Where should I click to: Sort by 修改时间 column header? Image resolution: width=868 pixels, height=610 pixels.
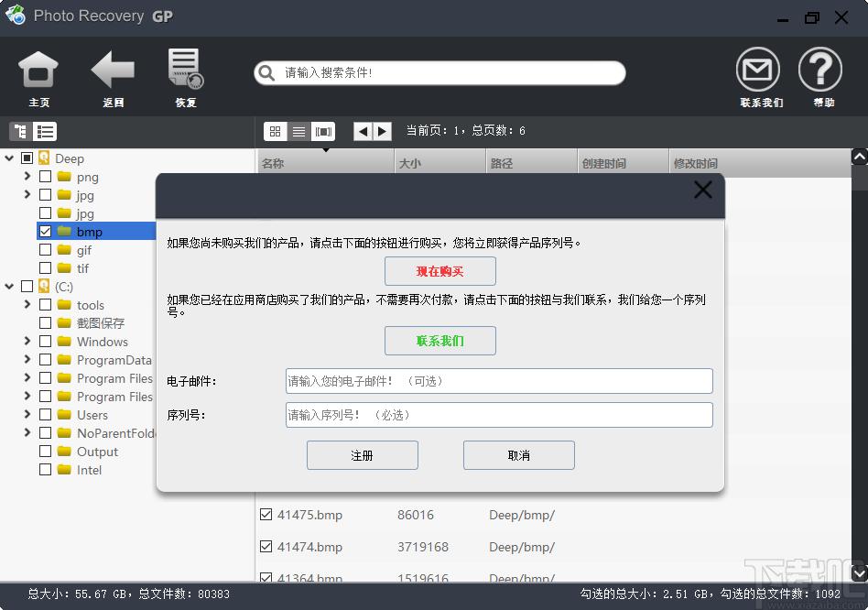(760, 163)
